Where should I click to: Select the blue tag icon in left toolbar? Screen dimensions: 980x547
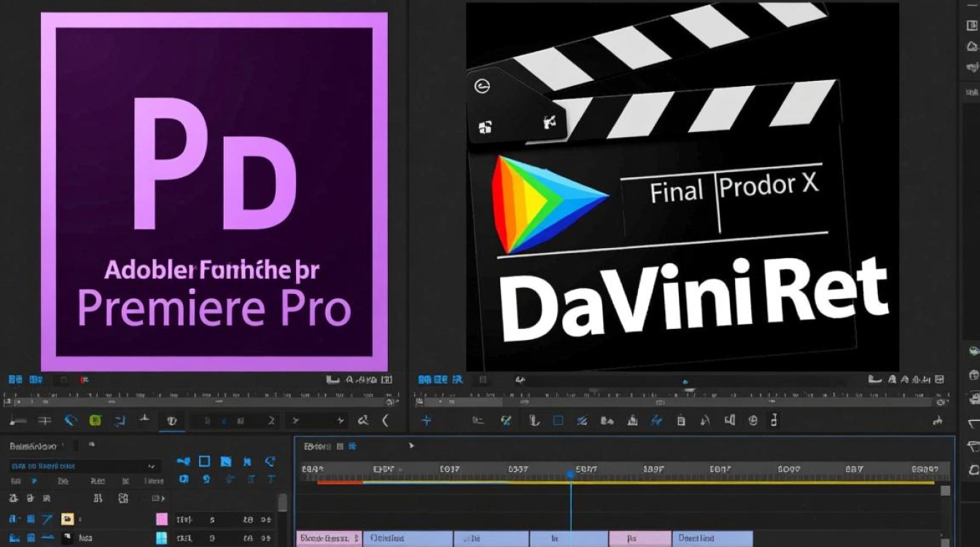71,420
